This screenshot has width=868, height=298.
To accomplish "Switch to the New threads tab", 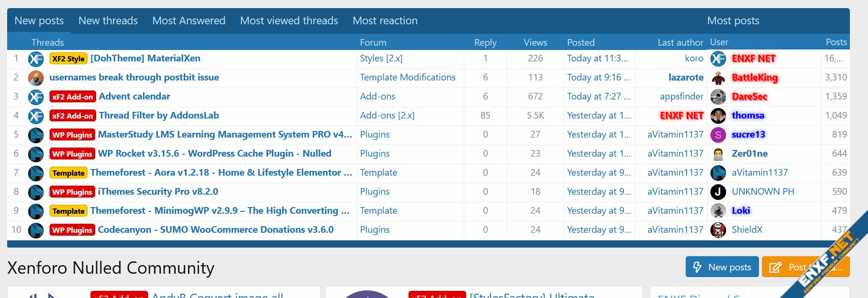I will tap(108, 21).
